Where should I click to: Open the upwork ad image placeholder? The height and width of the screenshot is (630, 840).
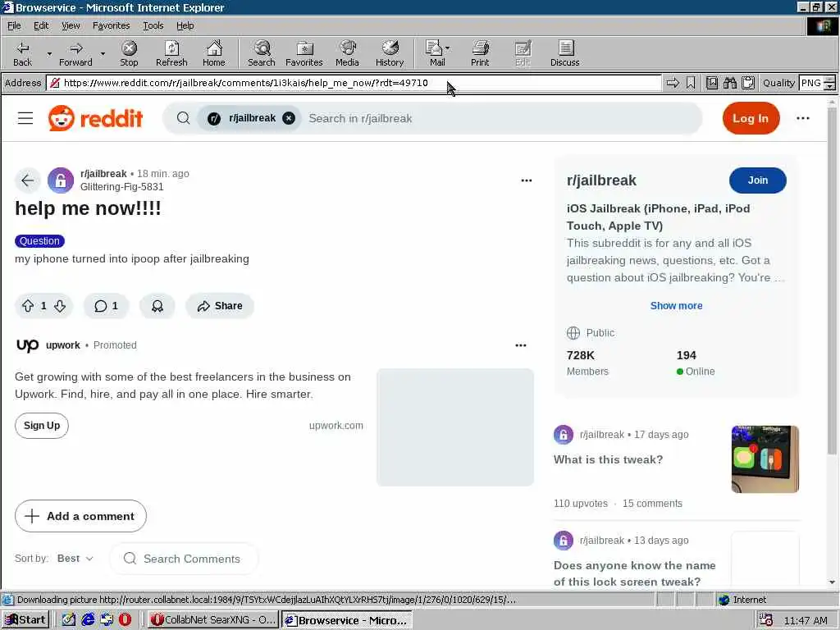coord(454,427)
